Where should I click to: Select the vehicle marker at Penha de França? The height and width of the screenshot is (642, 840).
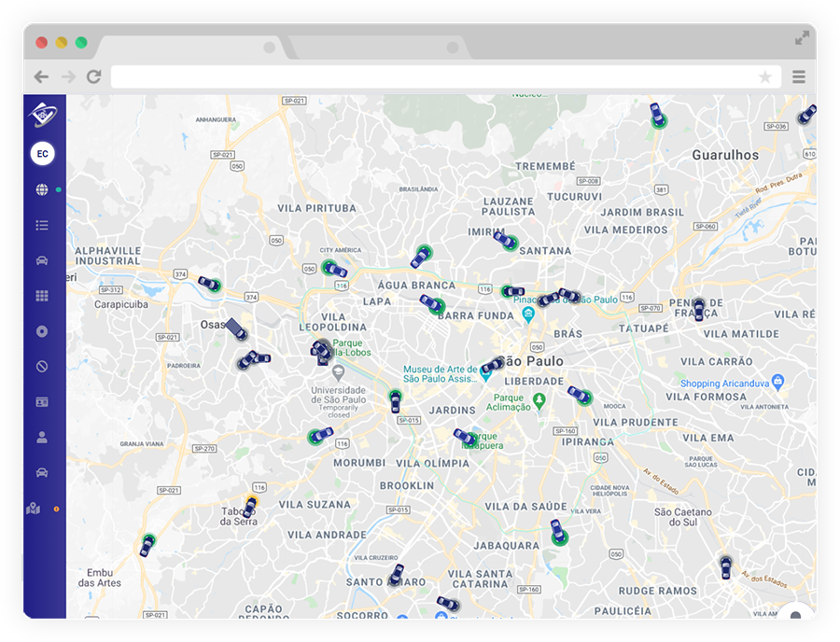pos(698,309)
